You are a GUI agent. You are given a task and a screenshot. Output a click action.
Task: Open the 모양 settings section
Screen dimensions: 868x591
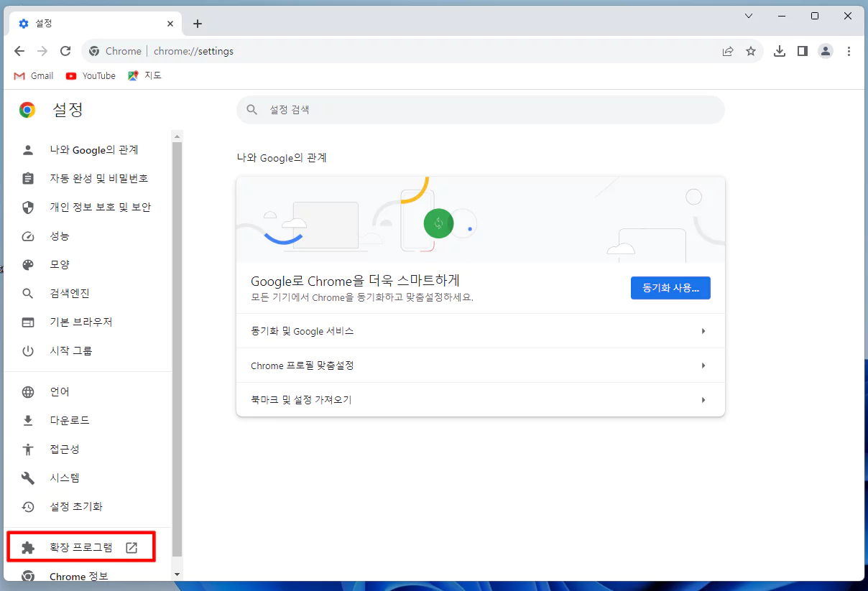(x=88, y=264)
